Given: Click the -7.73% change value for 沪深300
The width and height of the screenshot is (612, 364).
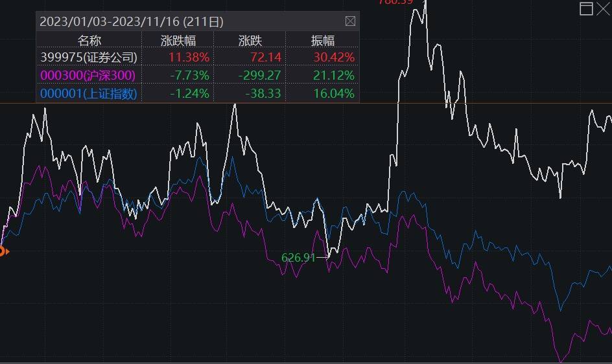Looking at the screenshot, I should (190, 75).
